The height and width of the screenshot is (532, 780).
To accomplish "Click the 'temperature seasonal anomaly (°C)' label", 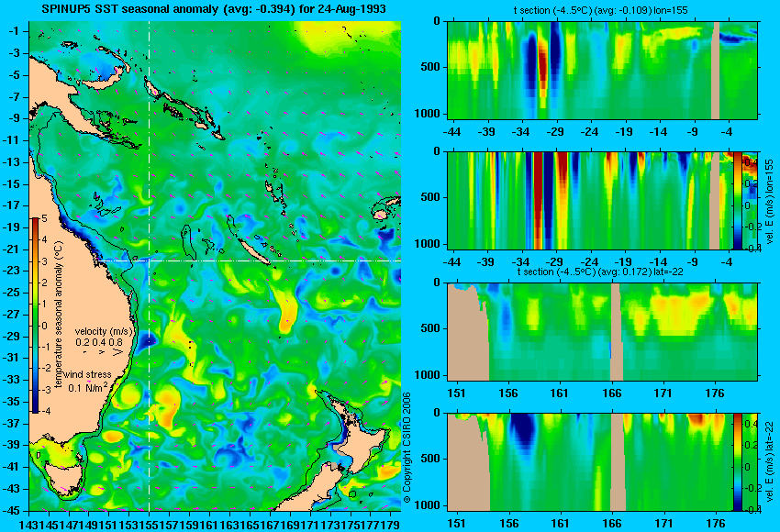I will [59, 315].
